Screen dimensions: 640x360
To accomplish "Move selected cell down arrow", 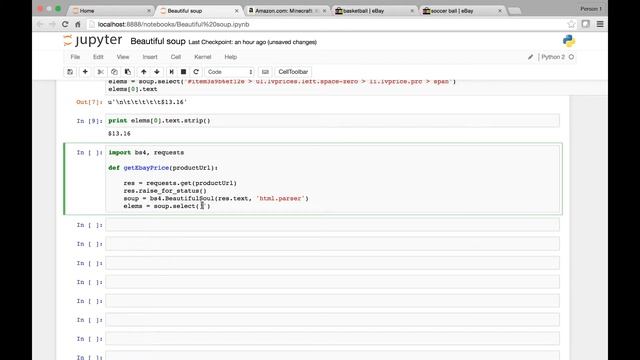I will coord(157,72).
